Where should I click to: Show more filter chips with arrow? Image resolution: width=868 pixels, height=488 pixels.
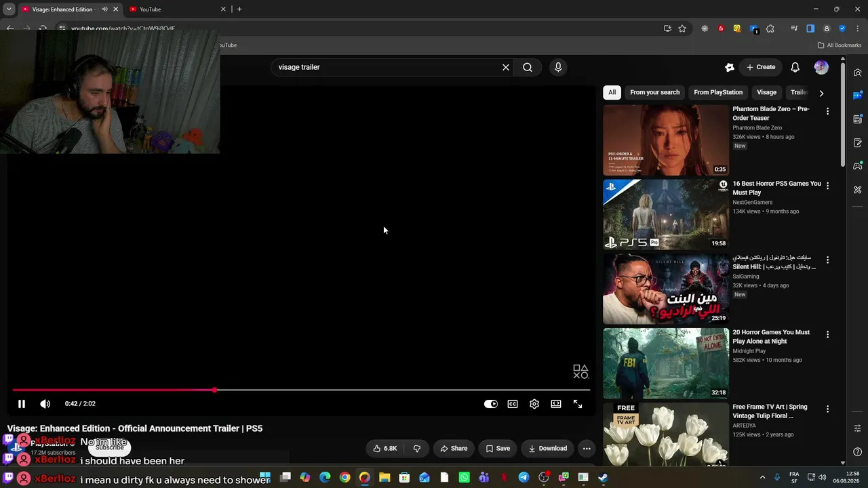point(821,93)
